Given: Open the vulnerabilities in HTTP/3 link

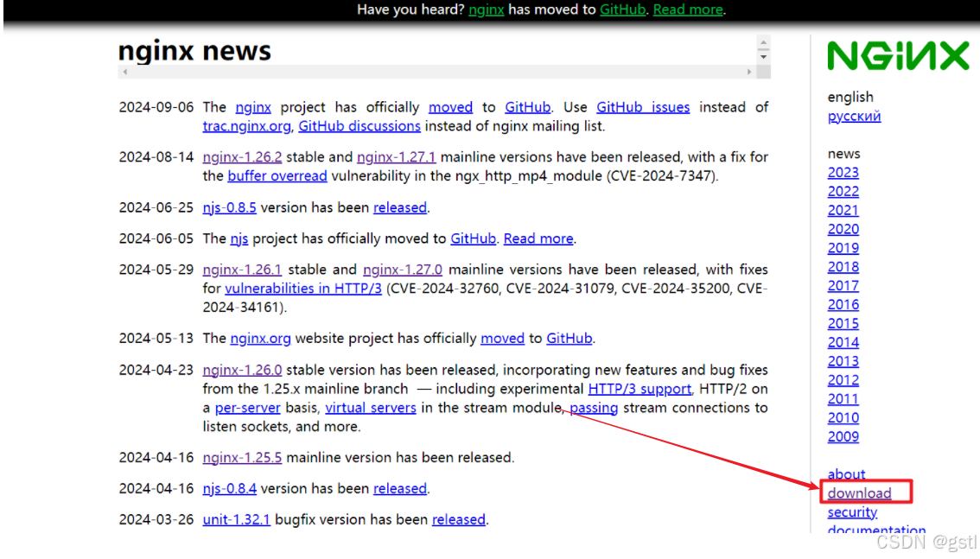Looking at the screenshot, I should [x=302, y=288].
